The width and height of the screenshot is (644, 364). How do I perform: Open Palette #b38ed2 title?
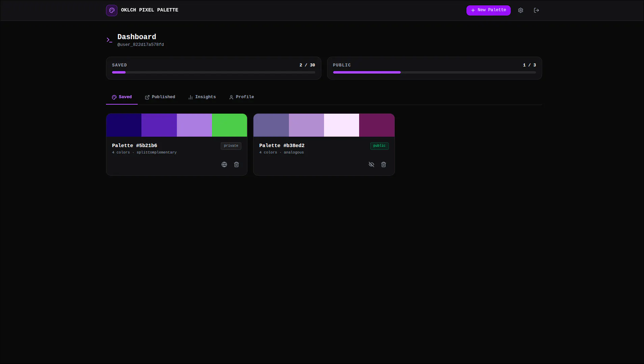click(282, 145)
